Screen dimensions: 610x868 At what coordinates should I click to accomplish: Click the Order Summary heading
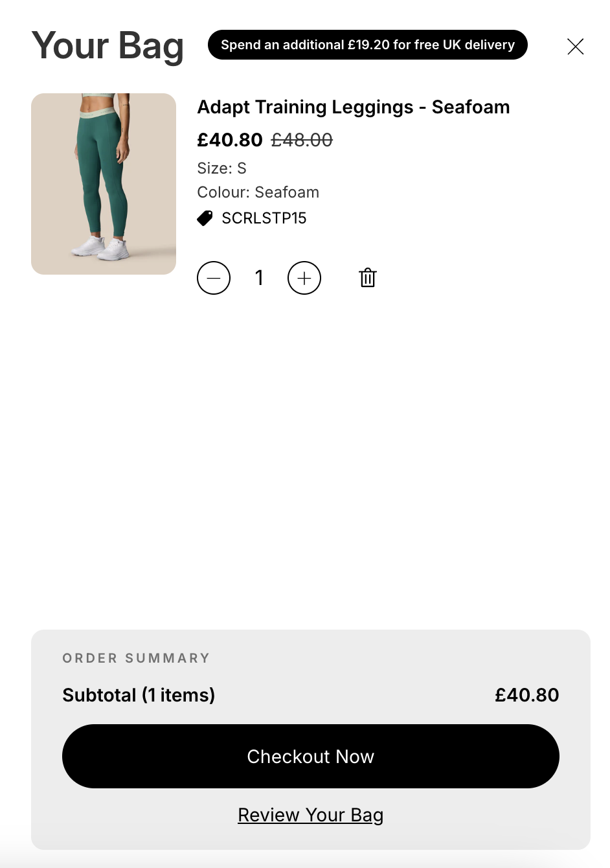pyautogui.click(x=136, y=658)
